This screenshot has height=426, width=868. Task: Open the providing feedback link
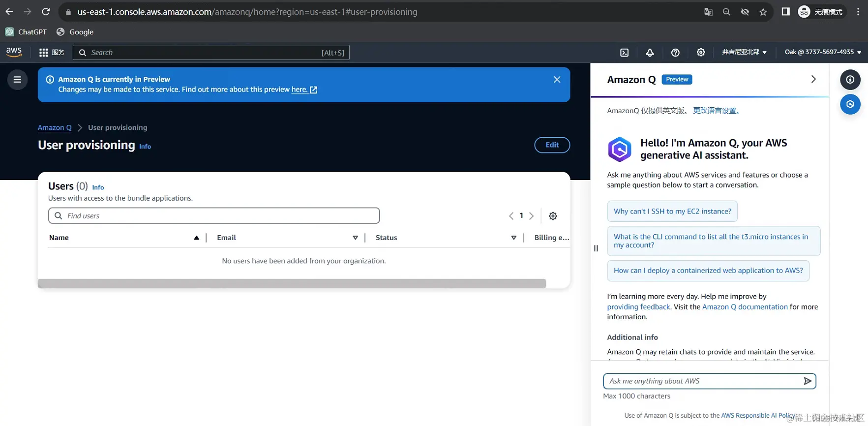638,307
